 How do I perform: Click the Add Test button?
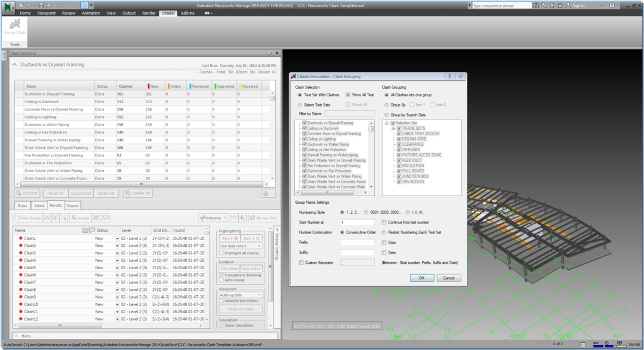[27, 193]
